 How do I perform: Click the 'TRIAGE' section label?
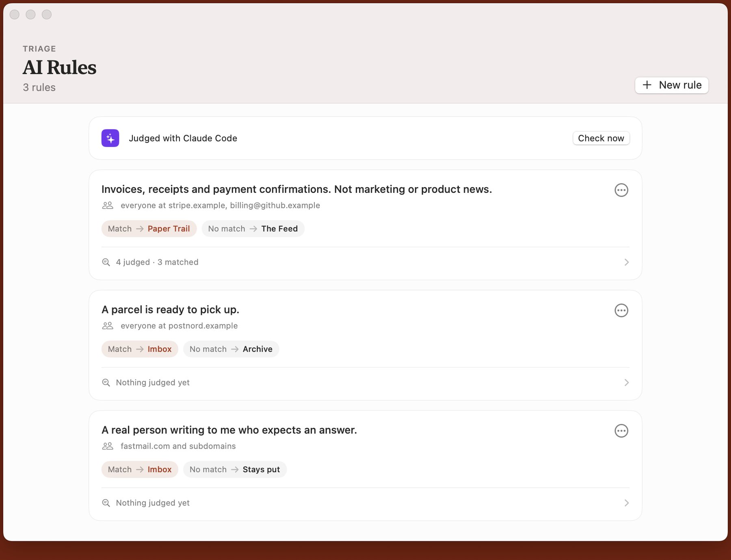pos(39,49)
